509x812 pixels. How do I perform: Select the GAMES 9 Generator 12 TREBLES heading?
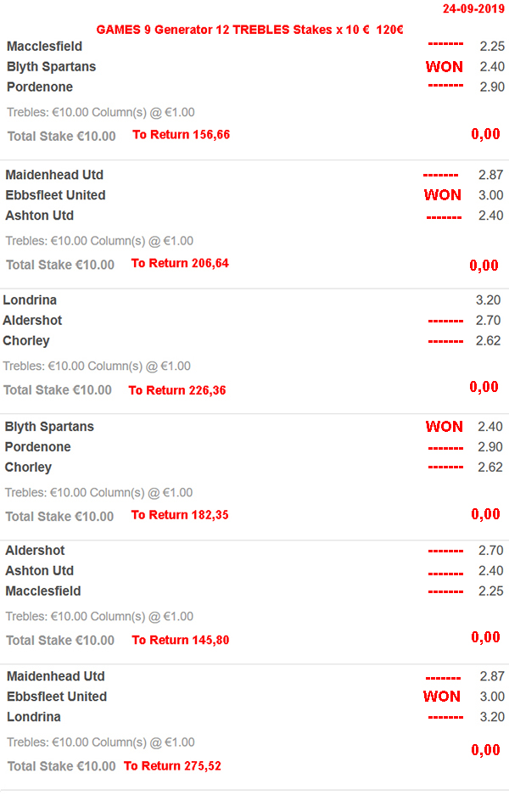pos(249,30)
